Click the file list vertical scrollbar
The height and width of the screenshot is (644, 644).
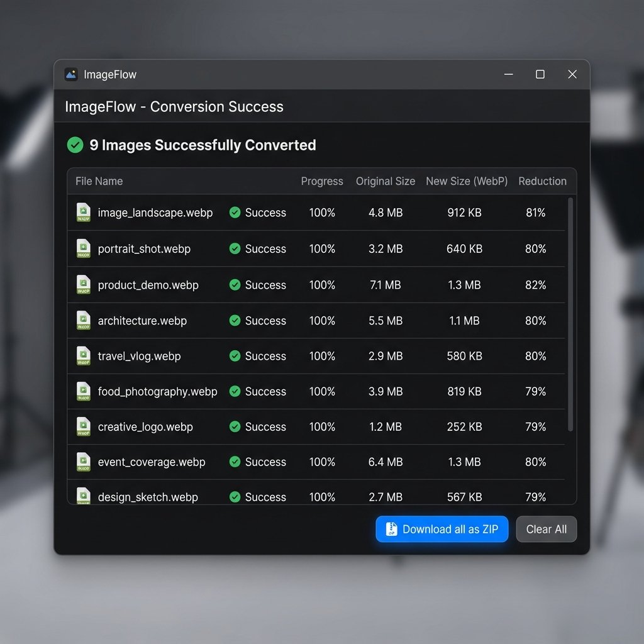570,314
